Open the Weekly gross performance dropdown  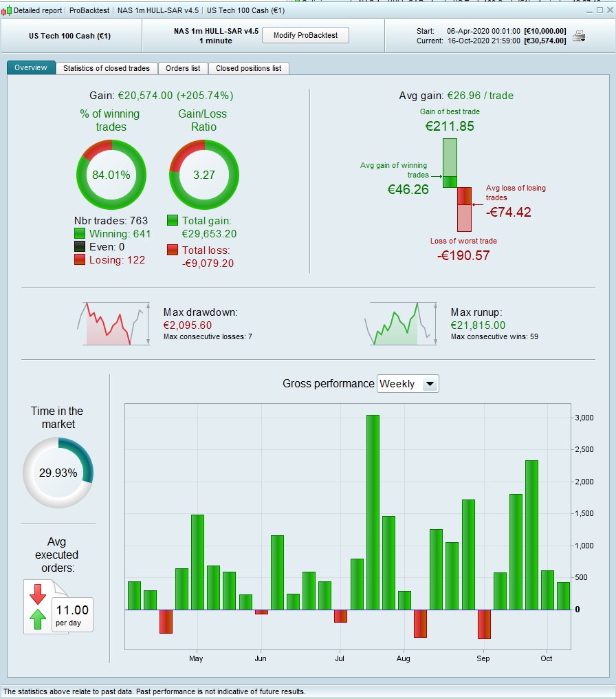(x=408, y=384)
